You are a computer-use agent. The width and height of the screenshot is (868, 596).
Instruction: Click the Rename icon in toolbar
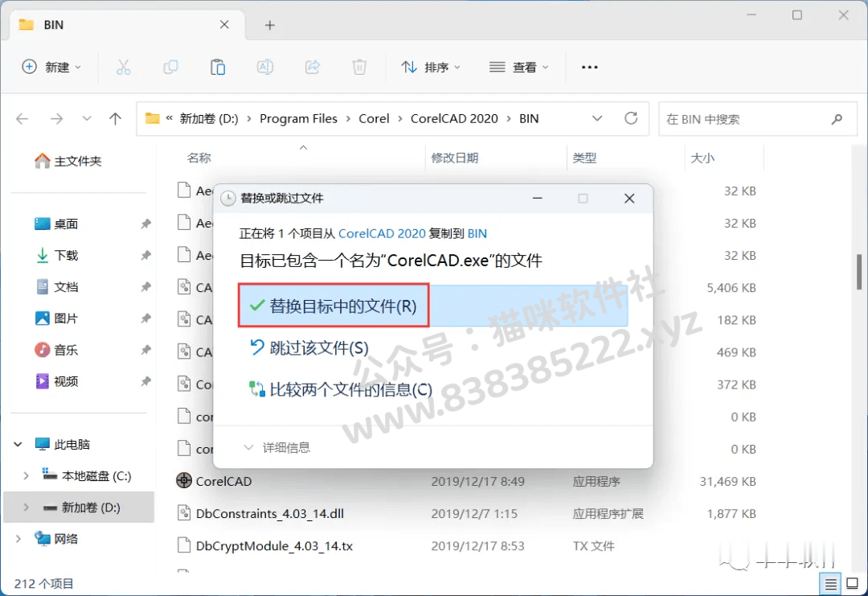coord(265,67)
